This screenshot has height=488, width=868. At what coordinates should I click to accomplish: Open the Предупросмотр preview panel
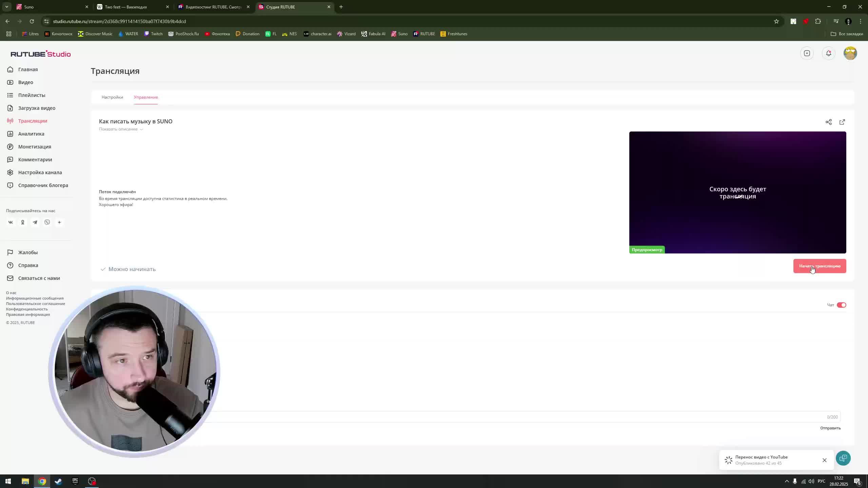click(647, 249)
